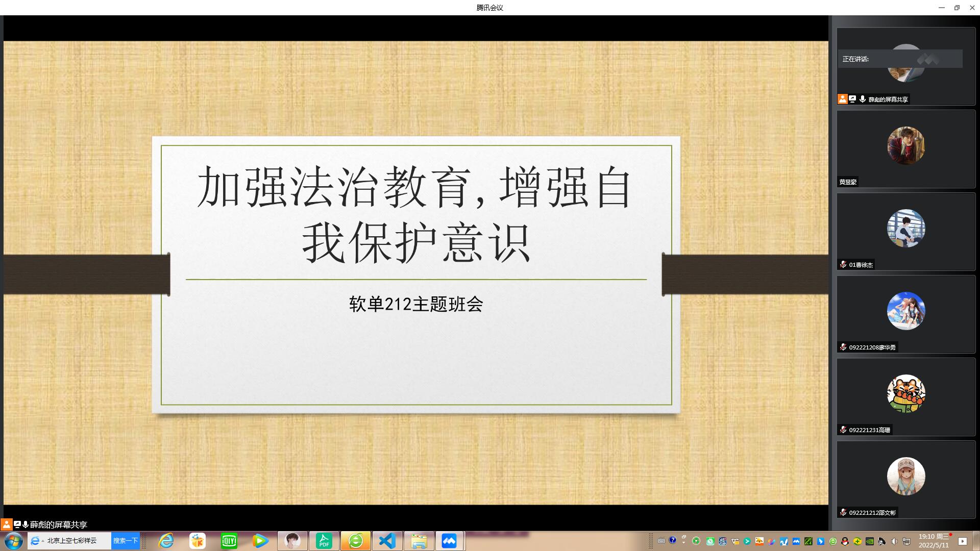Open the taskbar app with portrait photo
Image resolution: width=980 pixels, height=551 pixels.
[x=292, y=541]
